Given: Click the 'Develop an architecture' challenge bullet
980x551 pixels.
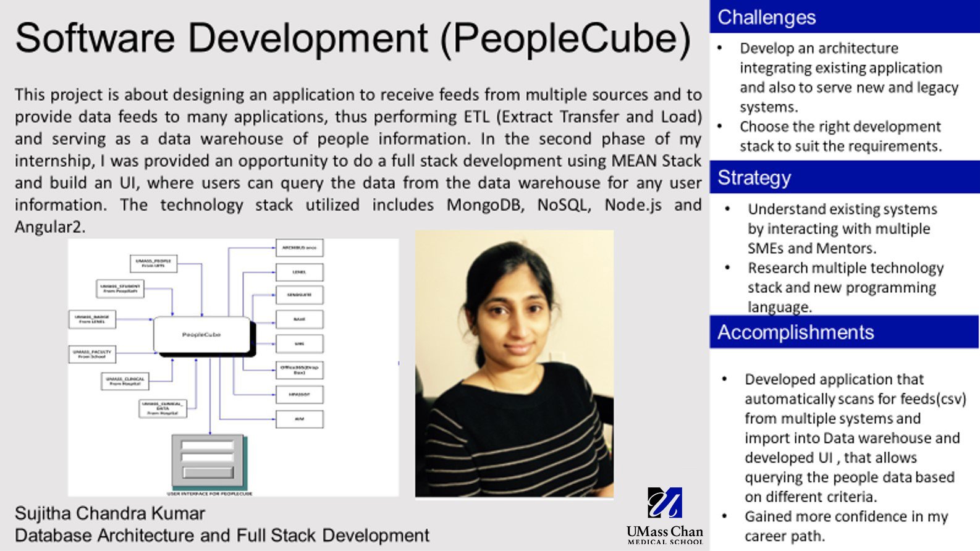Looking at the screenshot, I should coord(848,77).
